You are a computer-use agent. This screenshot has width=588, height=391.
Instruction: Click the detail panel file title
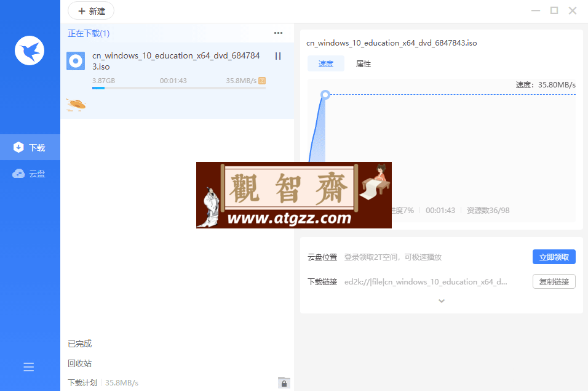tap(392, 43)
